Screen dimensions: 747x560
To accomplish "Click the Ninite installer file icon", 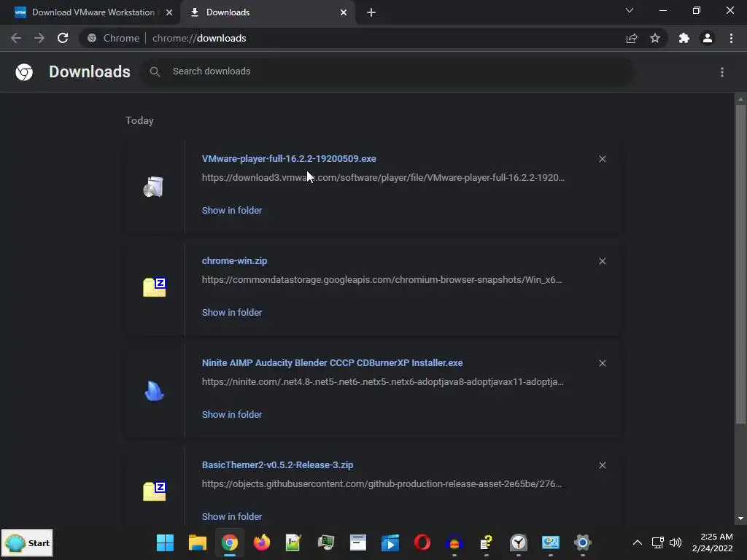I will (x=154, y=391).
